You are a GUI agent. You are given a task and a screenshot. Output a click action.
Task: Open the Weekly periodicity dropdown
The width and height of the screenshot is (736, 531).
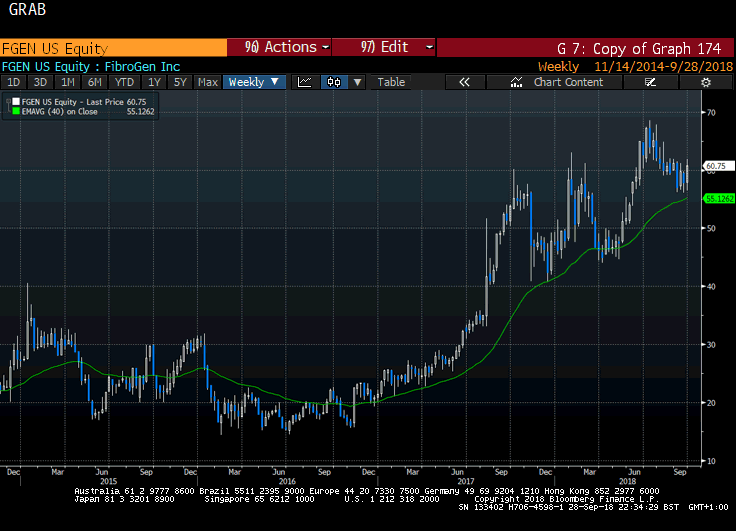(254, 82)
